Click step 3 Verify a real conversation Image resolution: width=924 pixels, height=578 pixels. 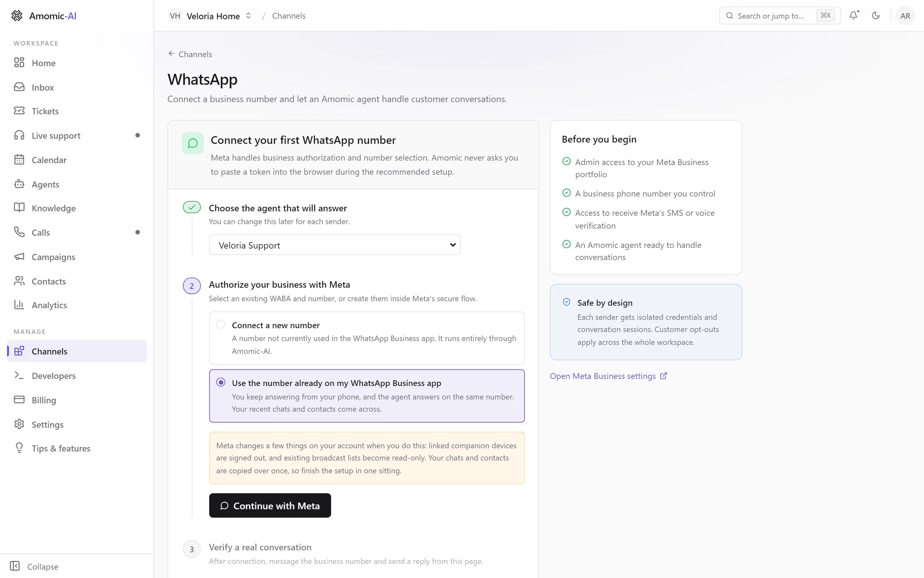coord(260,547)
